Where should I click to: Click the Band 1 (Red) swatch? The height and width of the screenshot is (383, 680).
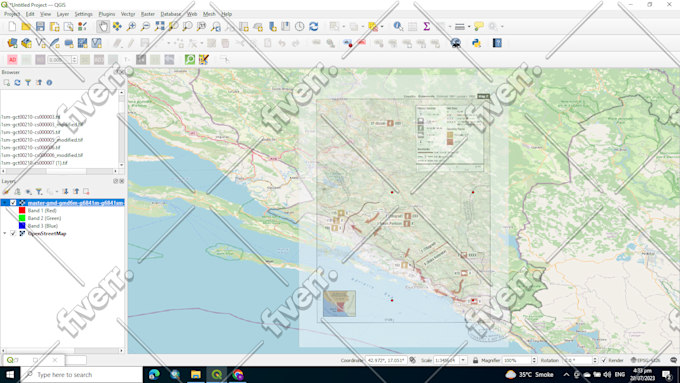22,210
